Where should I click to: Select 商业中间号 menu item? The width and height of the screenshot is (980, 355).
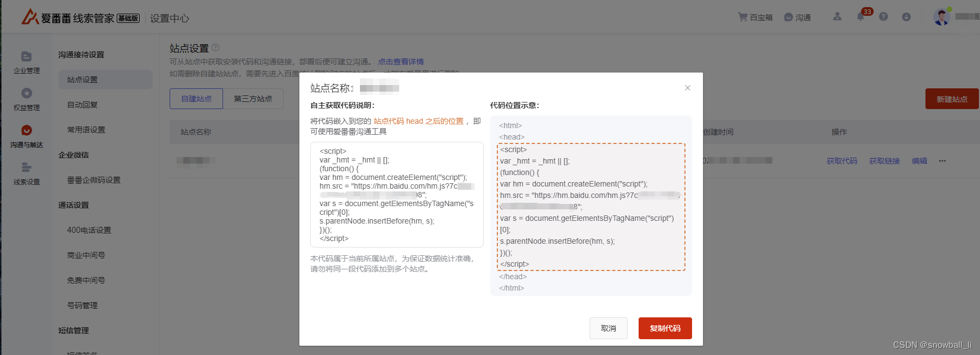pos(86,255)
